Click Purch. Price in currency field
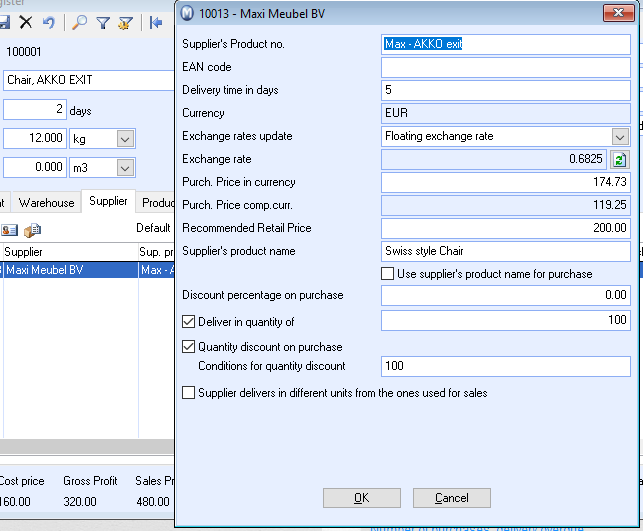This screenshot has width=643, height=531. click(x=506, y=182)
